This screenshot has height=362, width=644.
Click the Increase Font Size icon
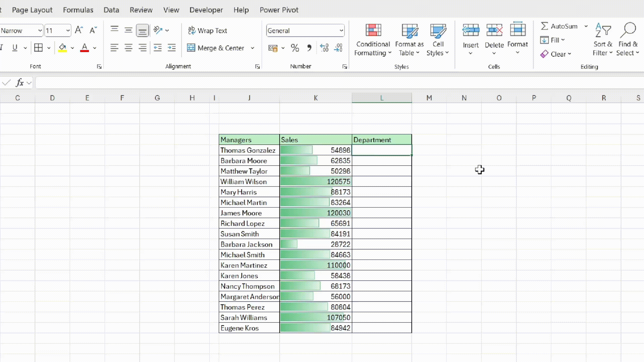pyautogui.click(x=79, y=30)
